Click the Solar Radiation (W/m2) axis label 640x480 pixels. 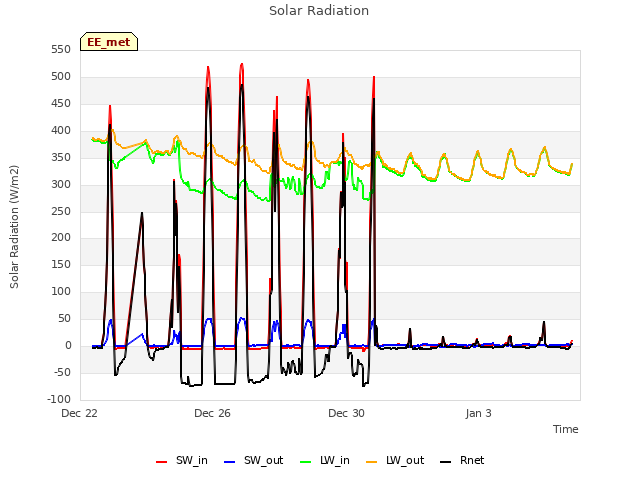tap(14, 227)
